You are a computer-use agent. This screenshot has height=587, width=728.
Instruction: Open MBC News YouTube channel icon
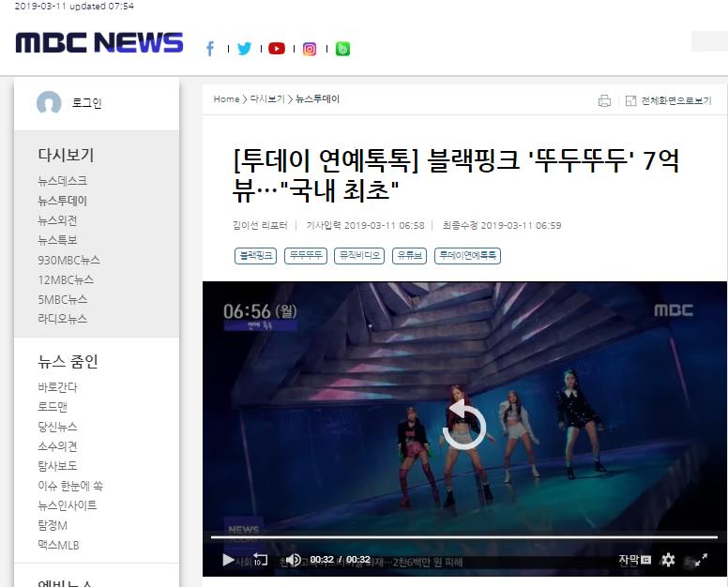(x=277, y=49)
